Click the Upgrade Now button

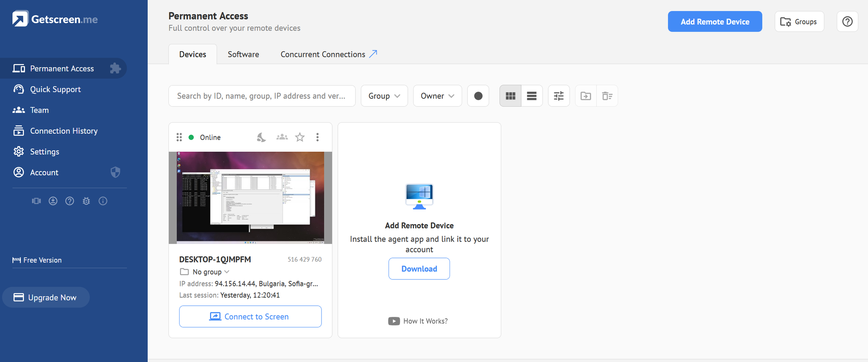click(x=46, y=297)
